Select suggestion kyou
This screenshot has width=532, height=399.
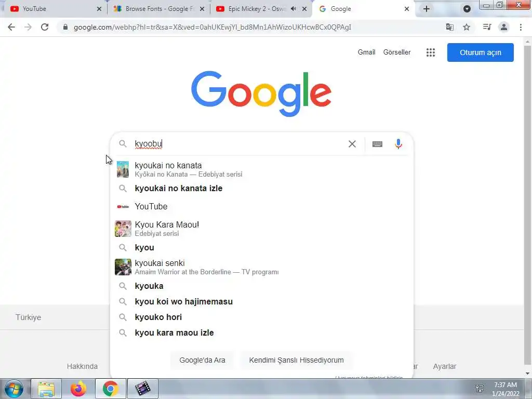261,248
